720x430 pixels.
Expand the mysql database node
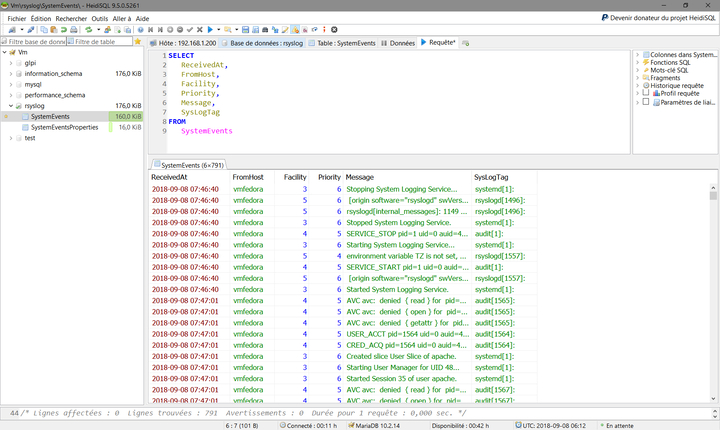(x=11, y=85)
